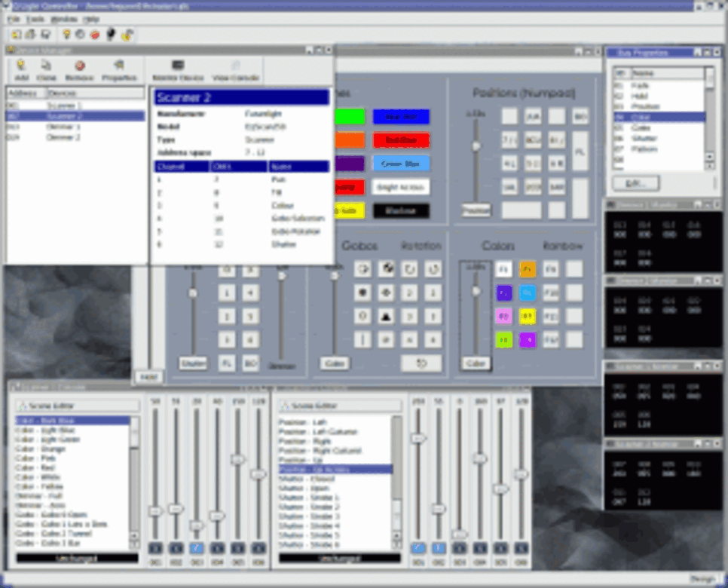Select the triangle gobo icon
This screenshot has width=728, height=588.
tap(387, 317)
